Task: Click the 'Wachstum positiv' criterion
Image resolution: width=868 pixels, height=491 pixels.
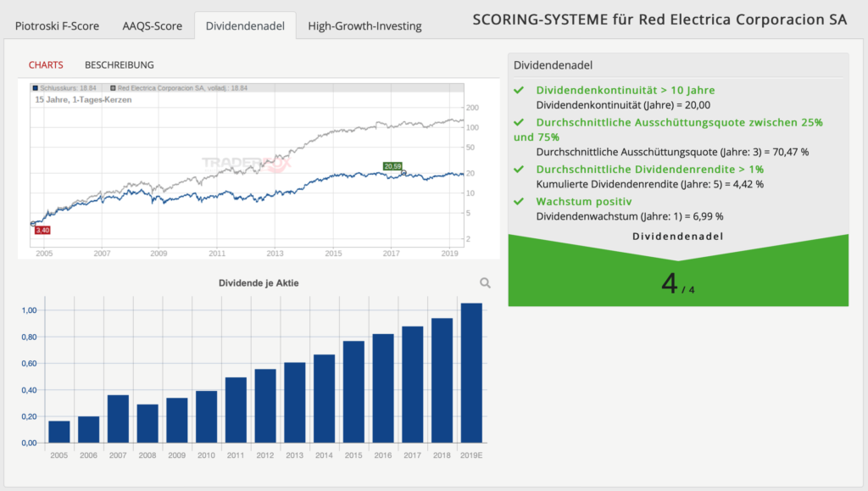Action: (584, 202)
